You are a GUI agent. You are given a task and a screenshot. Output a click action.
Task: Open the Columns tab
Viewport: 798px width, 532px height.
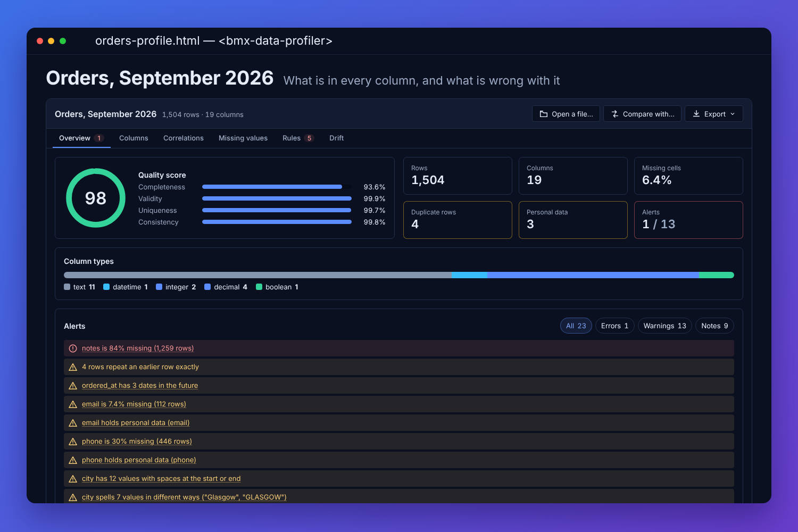134,138
